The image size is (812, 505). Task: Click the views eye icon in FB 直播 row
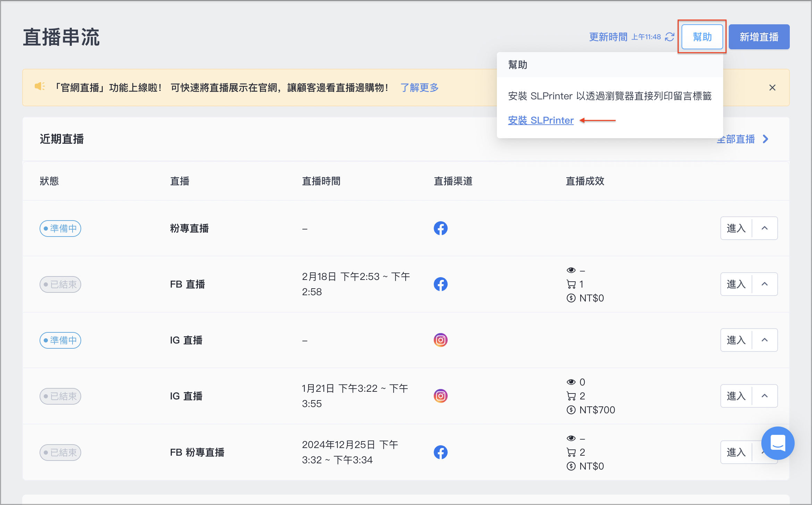(x=571, y=270)
